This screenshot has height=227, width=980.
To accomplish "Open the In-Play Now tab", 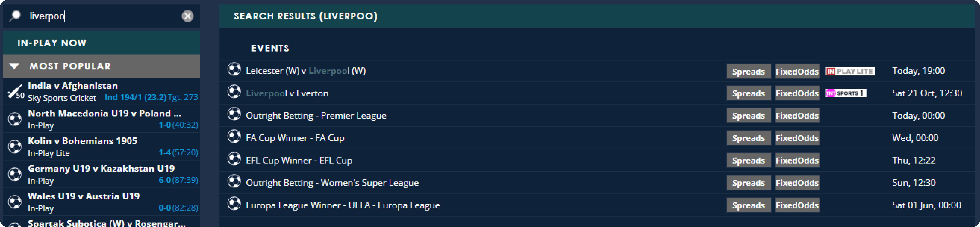I will [52, 43].
